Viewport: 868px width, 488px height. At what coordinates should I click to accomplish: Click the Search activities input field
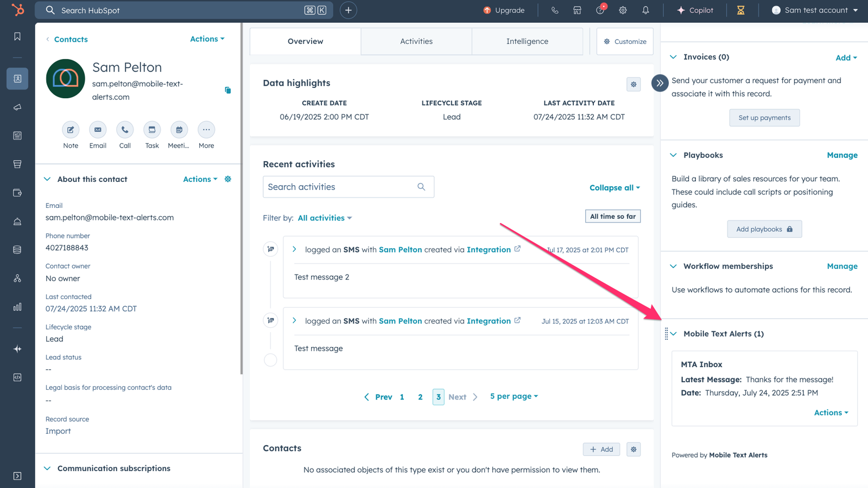click(340, 187)
